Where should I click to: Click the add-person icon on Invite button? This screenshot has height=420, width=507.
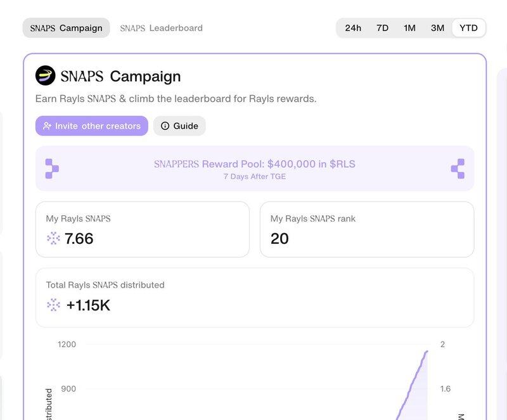[x=47, y=126]
